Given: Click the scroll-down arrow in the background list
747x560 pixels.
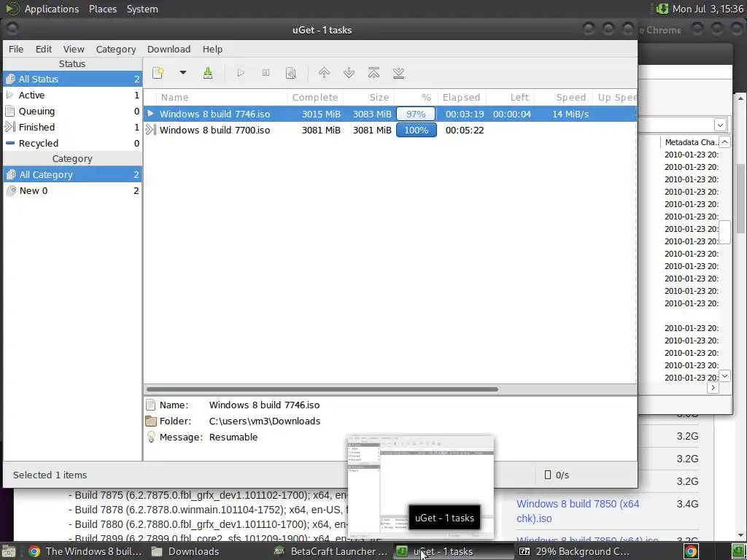Looking at the screenshot, I should [x=724, y=376].
